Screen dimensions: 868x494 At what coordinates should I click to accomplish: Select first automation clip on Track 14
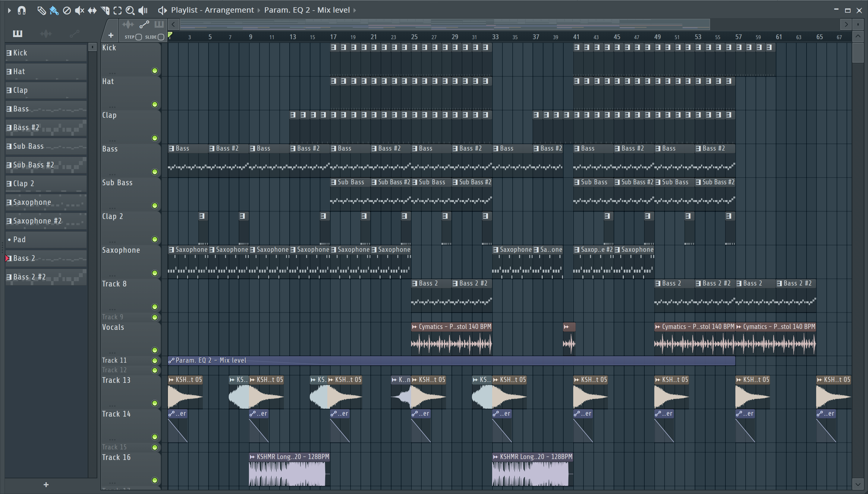point(178,426)
